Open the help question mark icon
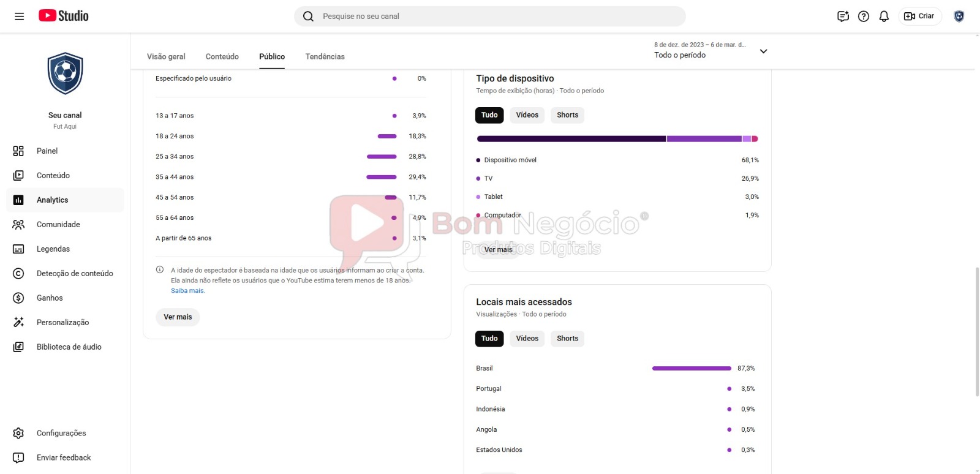 (x=864, y=17)
